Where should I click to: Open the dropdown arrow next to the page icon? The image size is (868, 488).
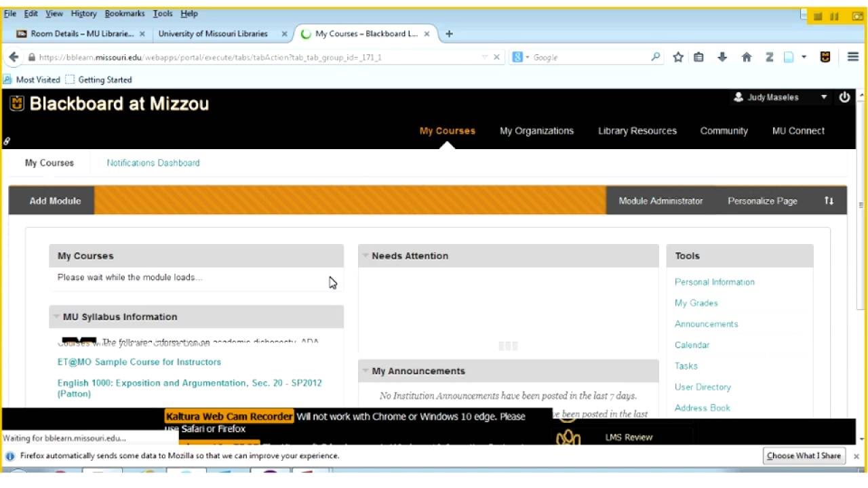[x=804, y=58]
